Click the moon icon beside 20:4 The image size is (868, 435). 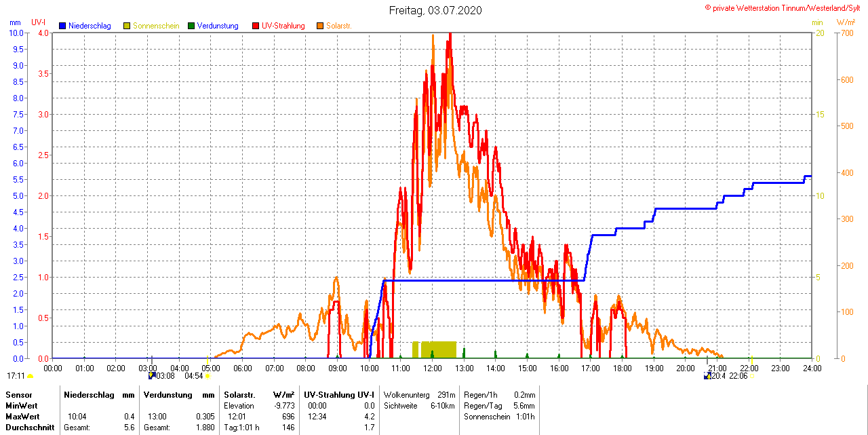pos(707,375)
